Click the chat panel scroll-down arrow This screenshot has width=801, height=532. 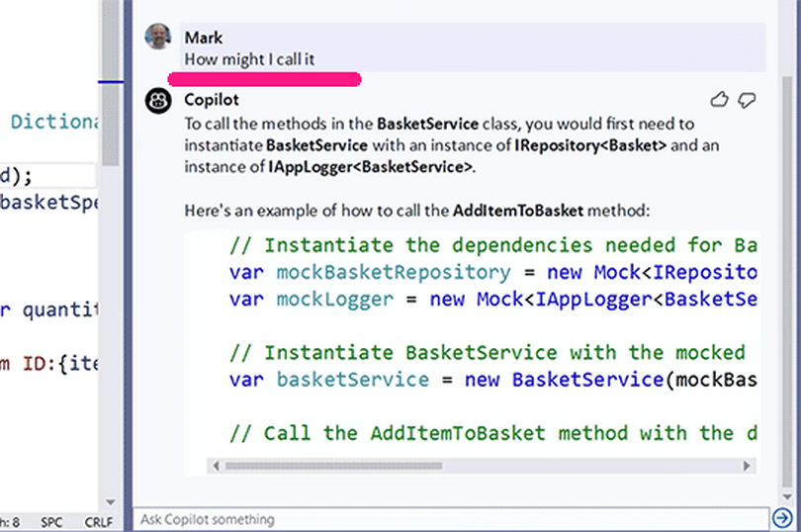click(x=787, y=496)
